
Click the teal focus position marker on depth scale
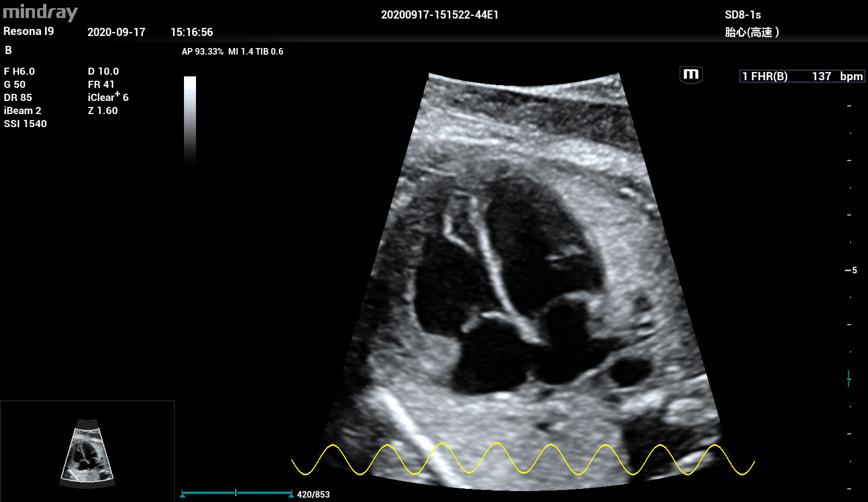(x=848, y=378)
